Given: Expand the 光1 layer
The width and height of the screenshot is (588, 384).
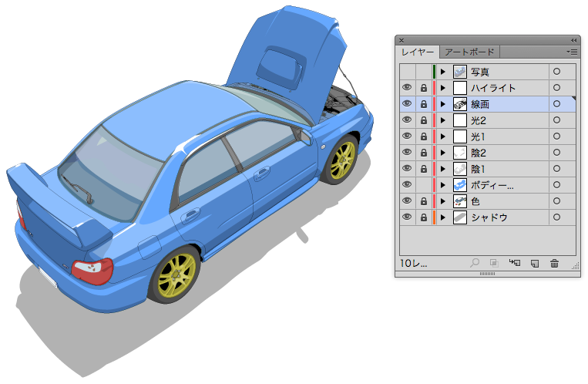Looking at the screenshot, I should coord(443,136).
